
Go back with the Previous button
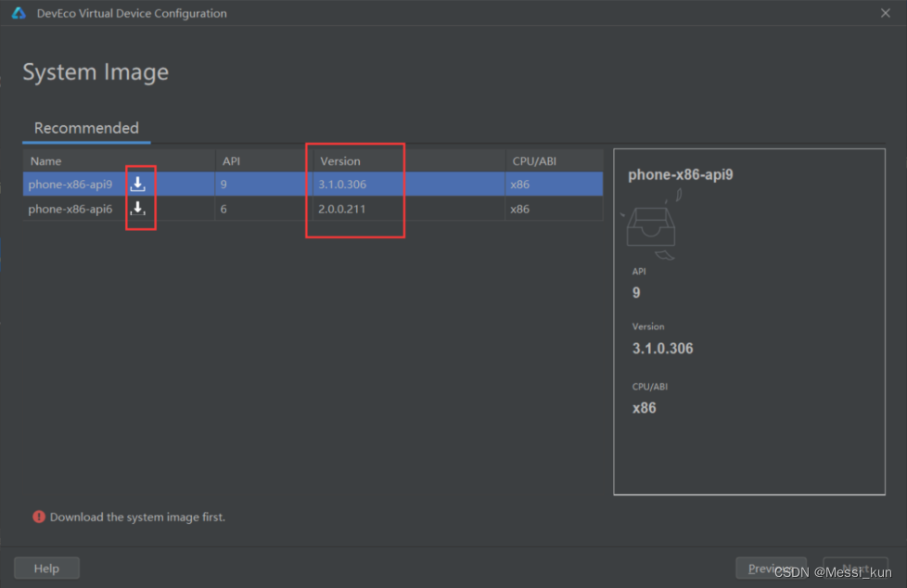coord(771,569)
